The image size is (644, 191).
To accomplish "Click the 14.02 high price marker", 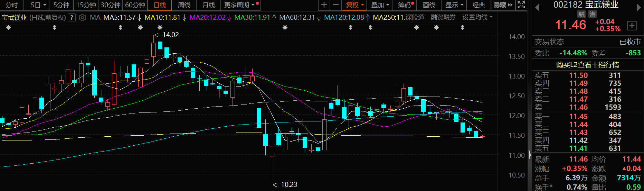I will click(170, 35).
